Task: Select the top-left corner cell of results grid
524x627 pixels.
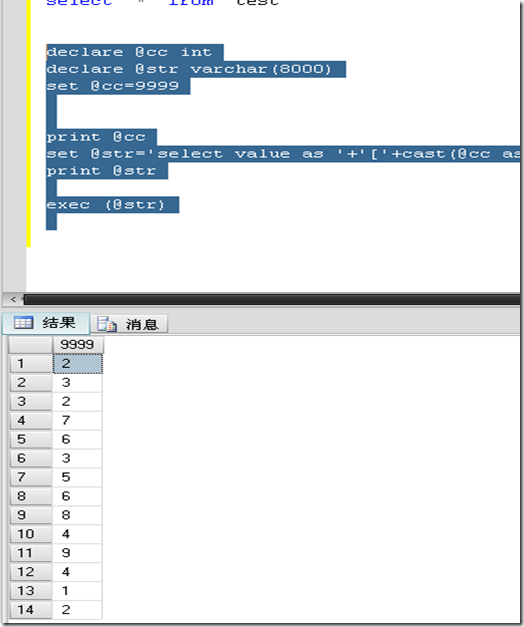Action: point(31,345)
